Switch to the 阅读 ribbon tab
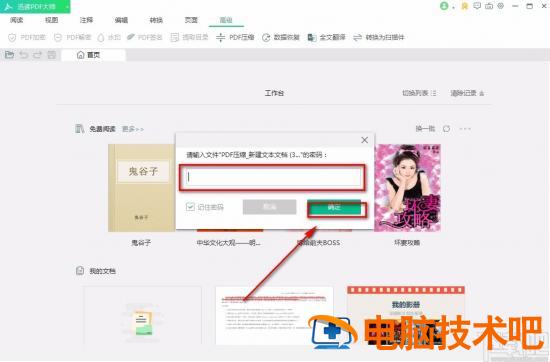The height and width of the screenshot is (362, 550). coord(16,20)
